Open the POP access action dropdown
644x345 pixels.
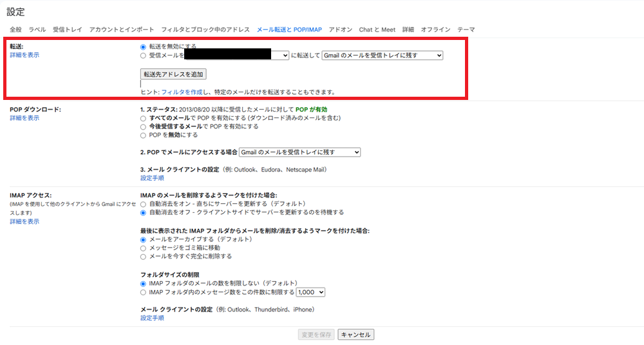299,152
